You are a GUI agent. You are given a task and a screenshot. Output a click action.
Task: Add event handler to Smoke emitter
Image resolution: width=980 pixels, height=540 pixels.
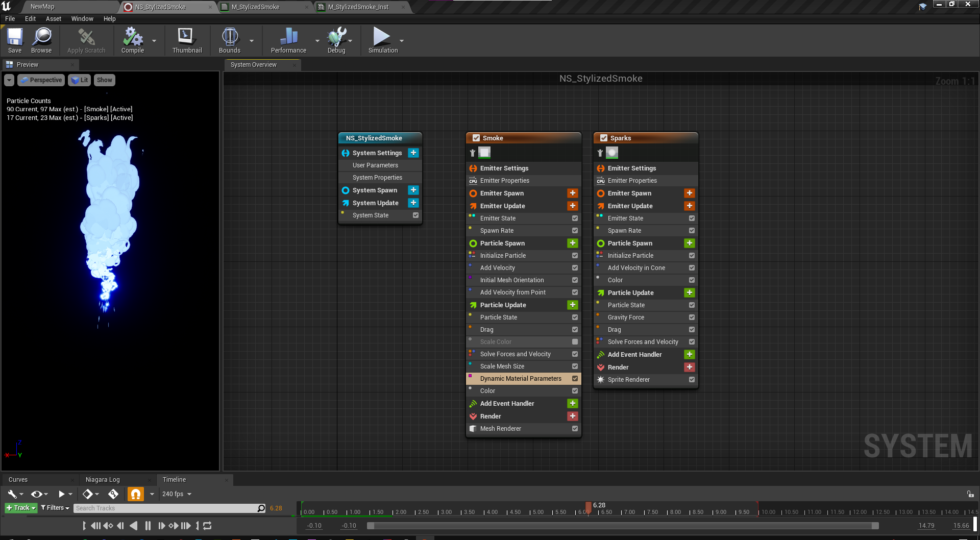[573, 403]
